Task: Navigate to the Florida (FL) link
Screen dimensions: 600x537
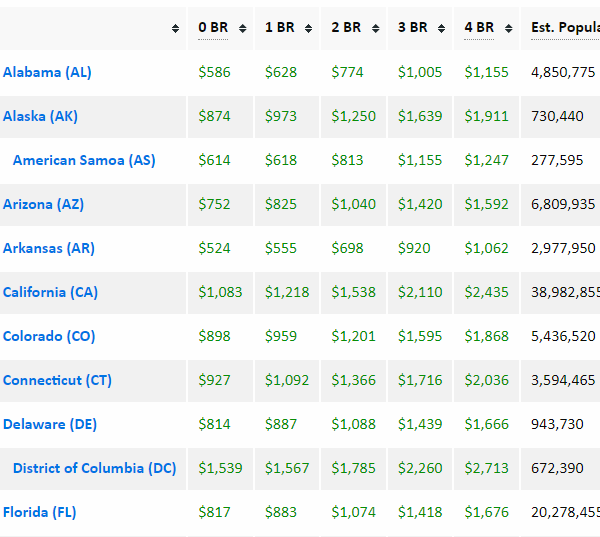Action: pos(40,512)
